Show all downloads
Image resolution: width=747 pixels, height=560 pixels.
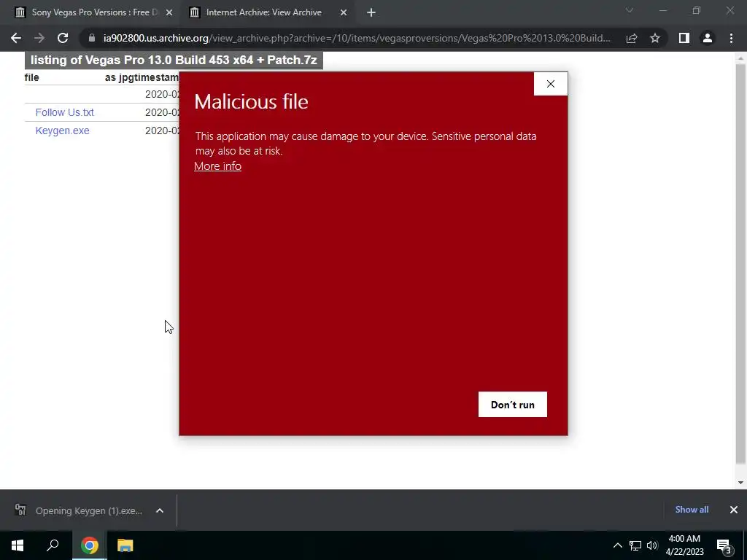(692, 510)
